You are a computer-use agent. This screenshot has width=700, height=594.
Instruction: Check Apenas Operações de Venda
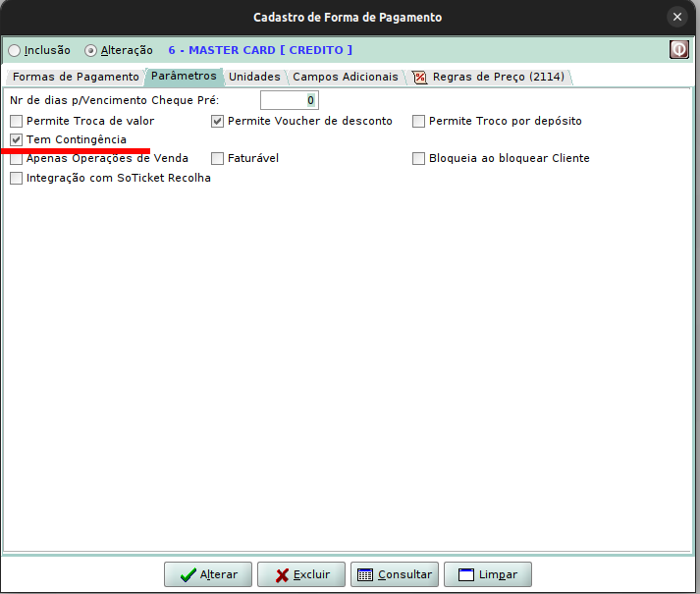16,158
